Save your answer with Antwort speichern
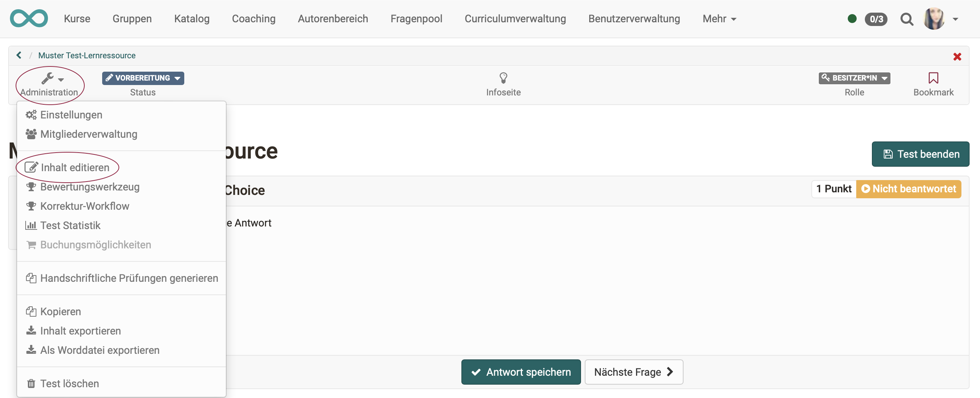Image resolution: width=980 pixels, height=398 pixels. [521, 372]
